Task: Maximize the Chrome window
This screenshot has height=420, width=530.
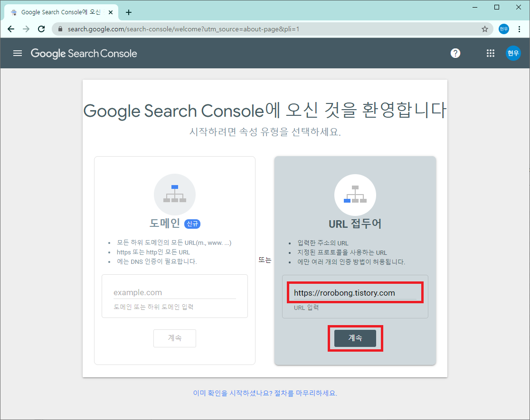Action: click(x=497, y=7)
